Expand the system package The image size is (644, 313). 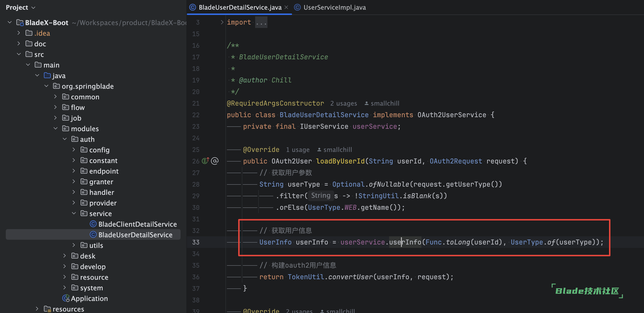click(x=65, y=288)
